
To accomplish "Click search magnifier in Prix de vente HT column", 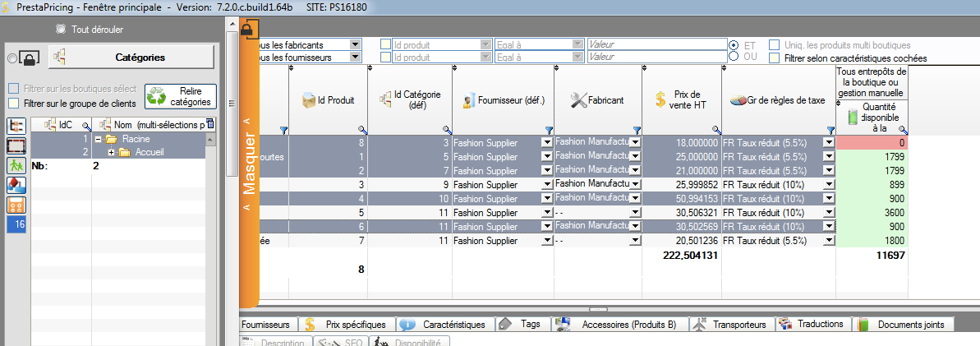I will point(715,130).
